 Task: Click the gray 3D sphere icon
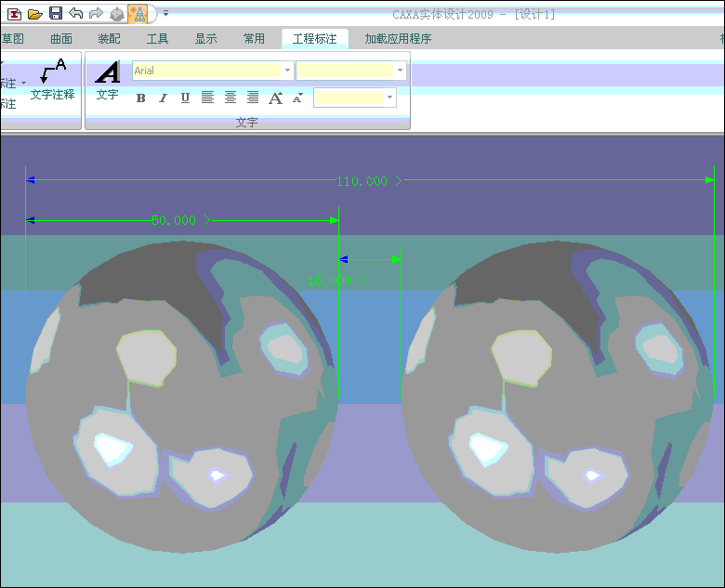coord(117,14)
